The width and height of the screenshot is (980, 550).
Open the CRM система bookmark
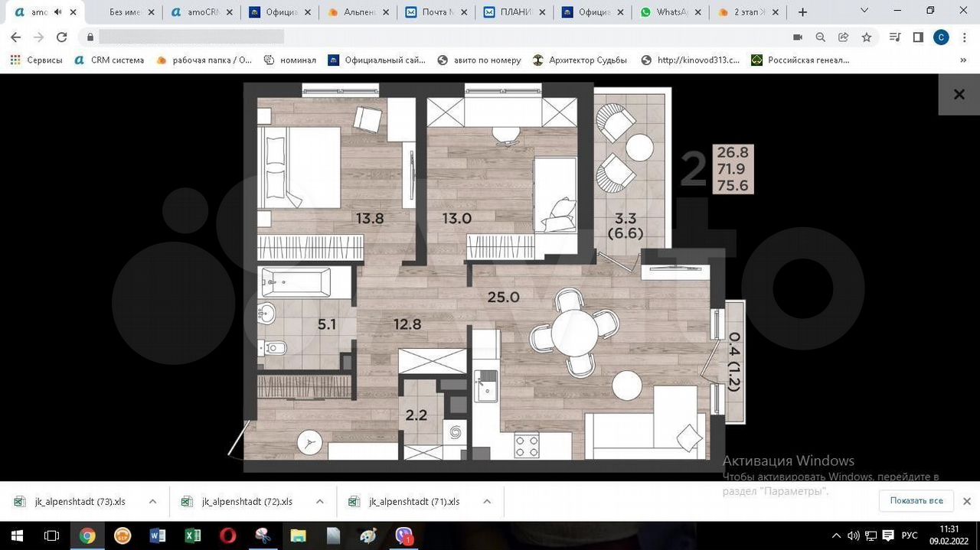point(109,60)
